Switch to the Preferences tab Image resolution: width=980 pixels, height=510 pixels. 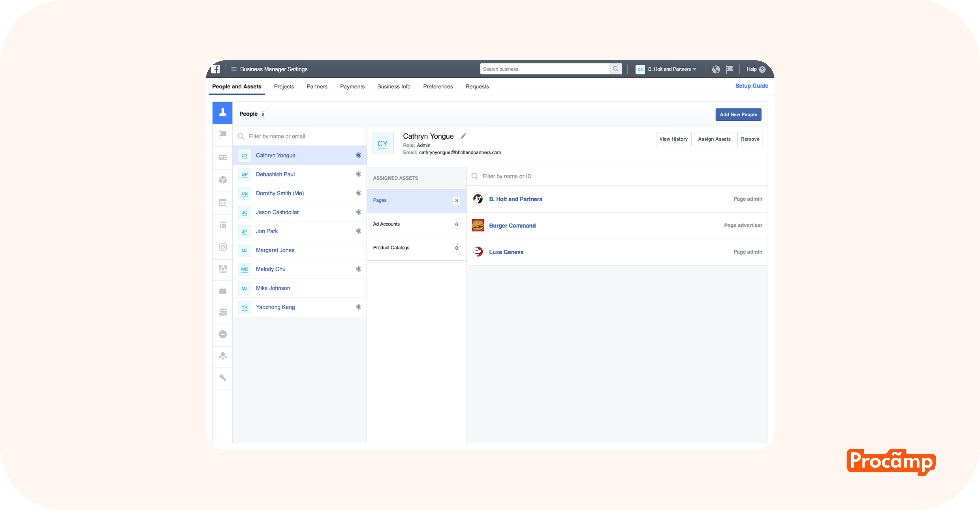438,86
